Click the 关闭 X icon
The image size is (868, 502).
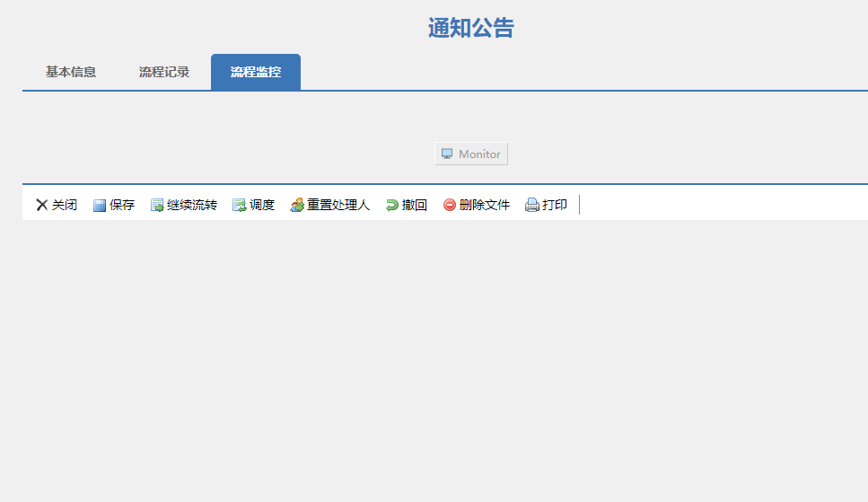coord(41,205)
